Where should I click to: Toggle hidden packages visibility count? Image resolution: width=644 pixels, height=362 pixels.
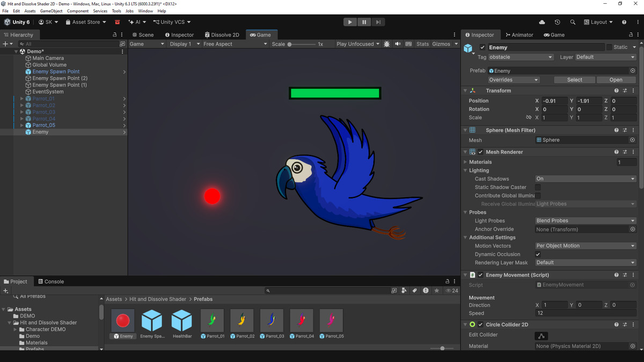[x=451, y=291]
